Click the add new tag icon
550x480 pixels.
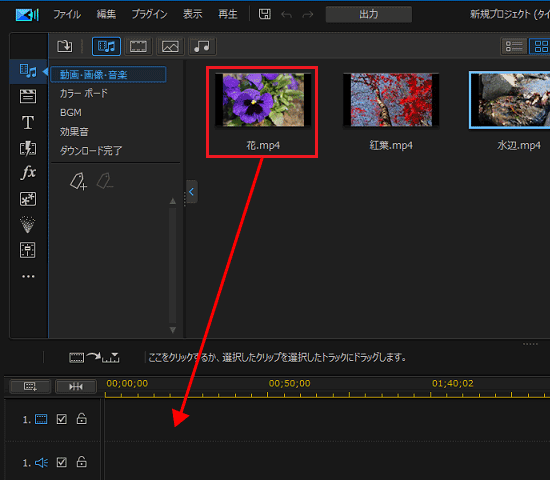(x=78, y=181)
